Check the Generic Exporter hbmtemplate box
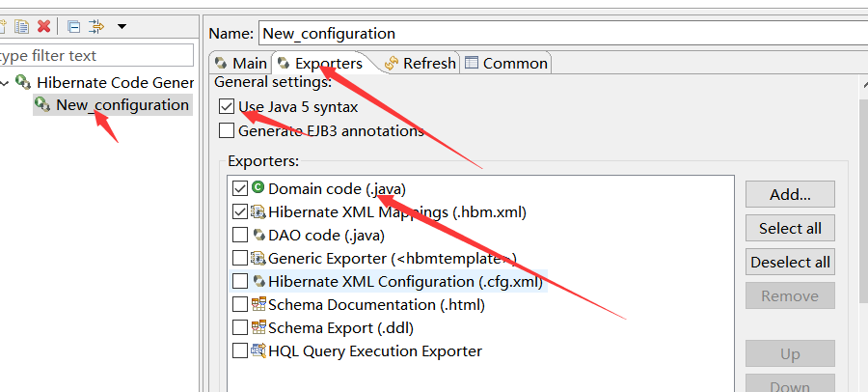This screenshot has width=868, height=392. [x=240, y=259]
